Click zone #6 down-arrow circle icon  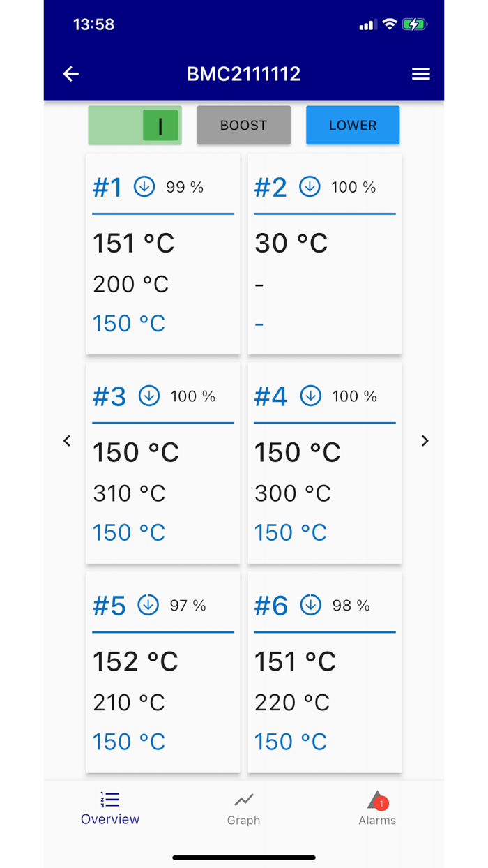pos(310,605)
